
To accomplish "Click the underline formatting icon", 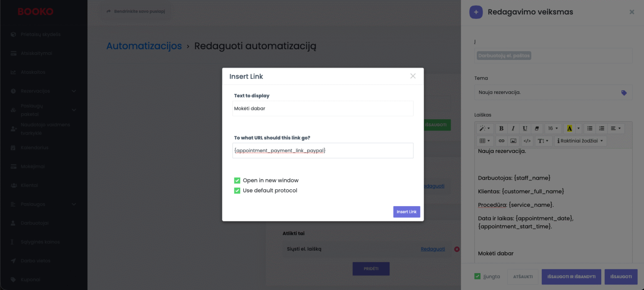I will tap(525, 128).
